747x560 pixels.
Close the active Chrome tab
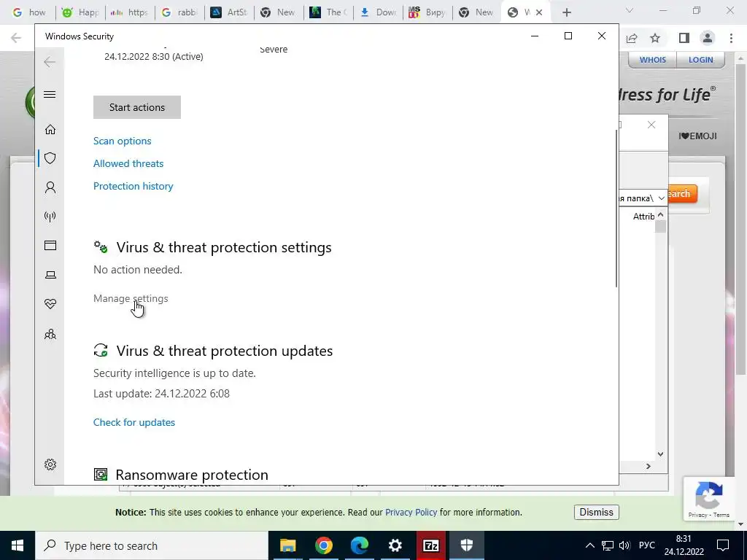click(x=539, y=13)
